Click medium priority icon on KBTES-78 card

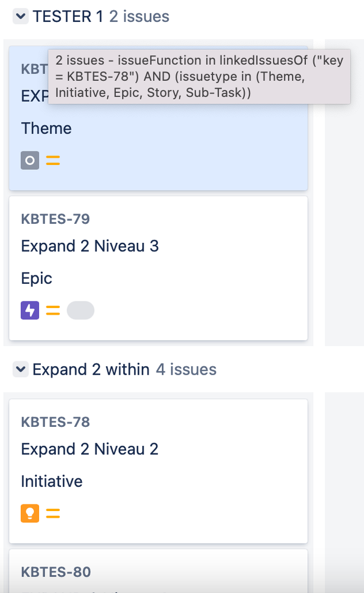(53, 513)
